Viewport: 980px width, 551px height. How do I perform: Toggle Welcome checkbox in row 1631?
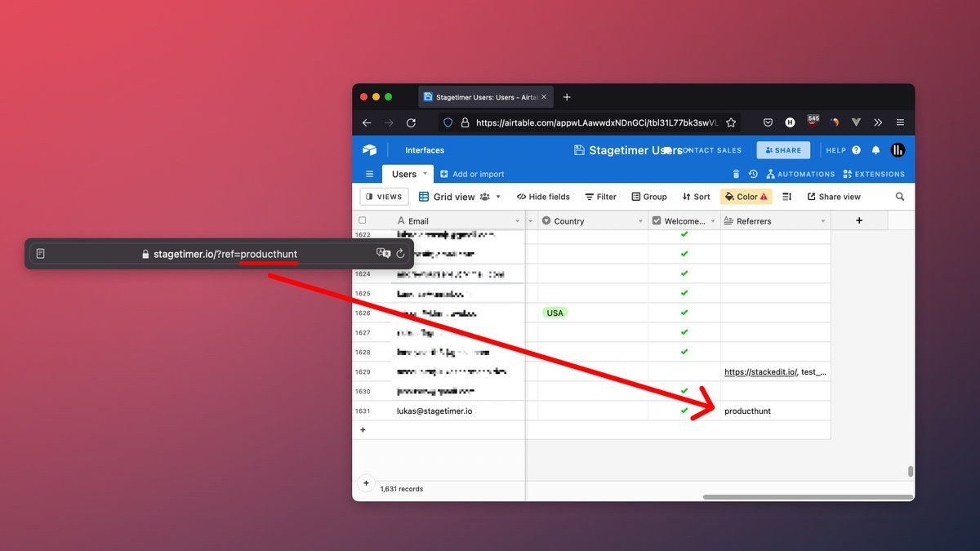pos(684,411)
